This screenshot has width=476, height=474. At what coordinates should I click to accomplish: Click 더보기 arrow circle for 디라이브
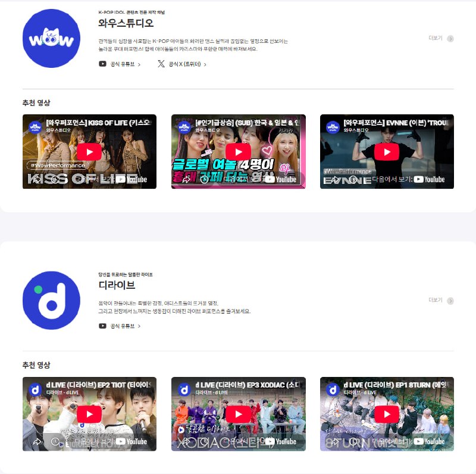[x=450, y=301]
